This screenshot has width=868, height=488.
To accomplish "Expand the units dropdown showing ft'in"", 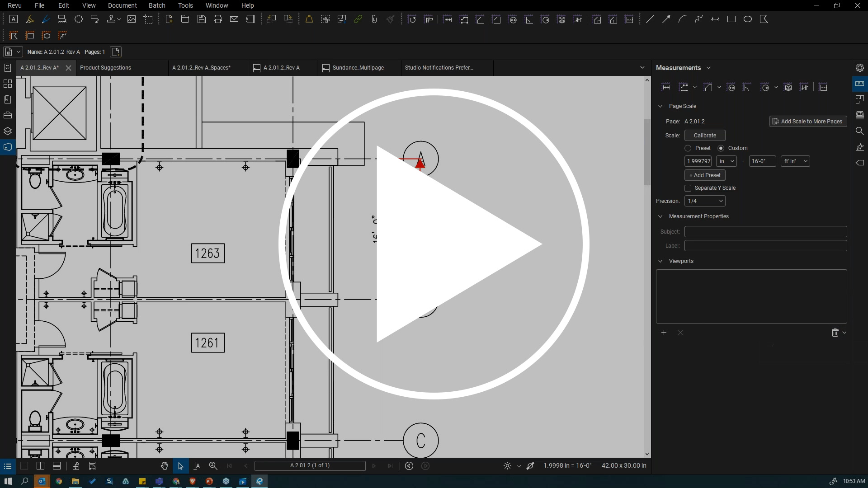I will 795,161.
